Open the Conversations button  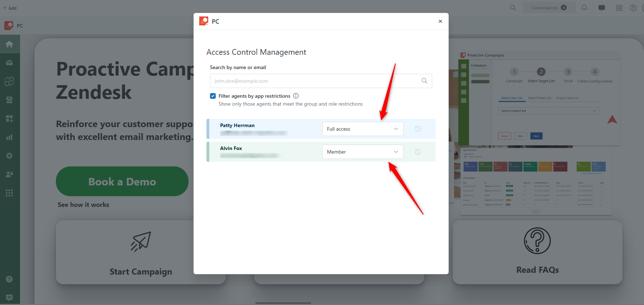point(549,8)
